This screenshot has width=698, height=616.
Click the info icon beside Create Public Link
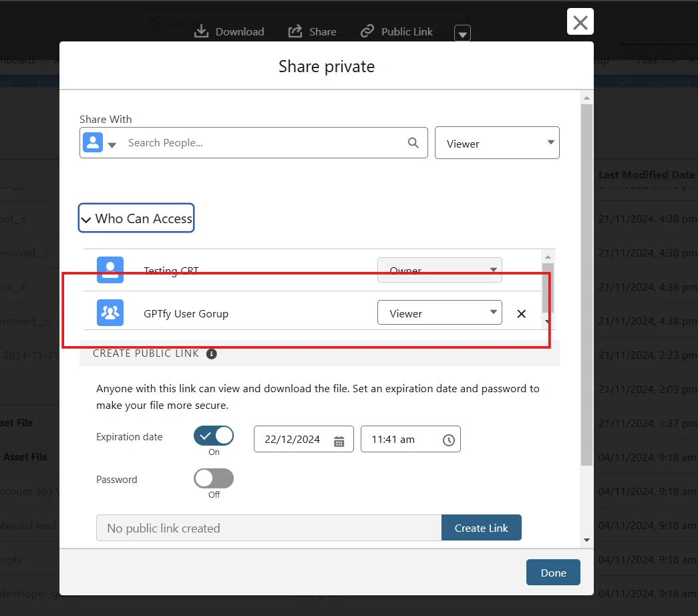(x=212, y=353)
